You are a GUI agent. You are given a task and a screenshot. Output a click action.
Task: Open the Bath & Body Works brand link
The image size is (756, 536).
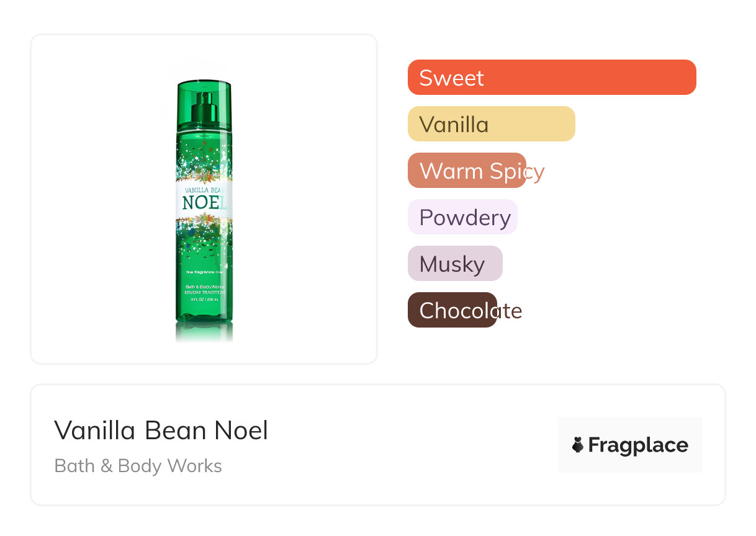pos(138,466)
